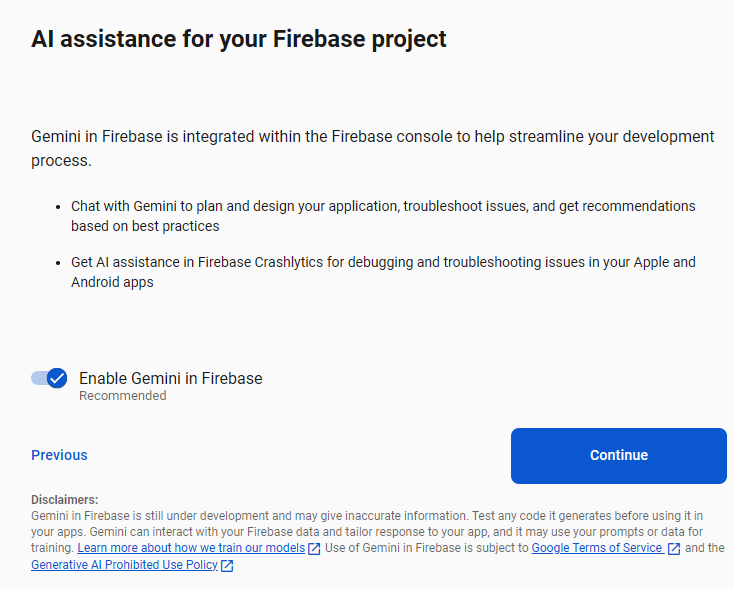
Task: Select the "Chat with Gemini" bullet text
Action: click(x=383, y=216)
